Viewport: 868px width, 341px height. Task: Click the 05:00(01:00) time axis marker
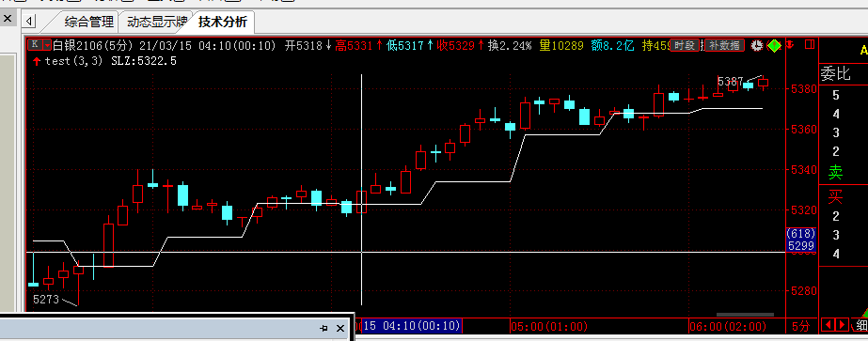[x=548, y=326]
